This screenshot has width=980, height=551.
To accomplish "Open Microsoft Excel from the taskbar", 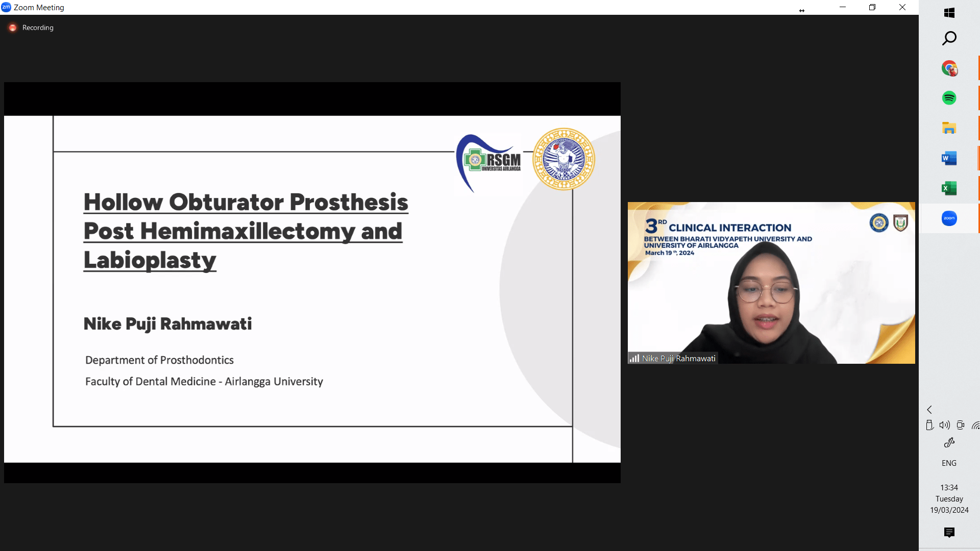I will click(949, 188).
